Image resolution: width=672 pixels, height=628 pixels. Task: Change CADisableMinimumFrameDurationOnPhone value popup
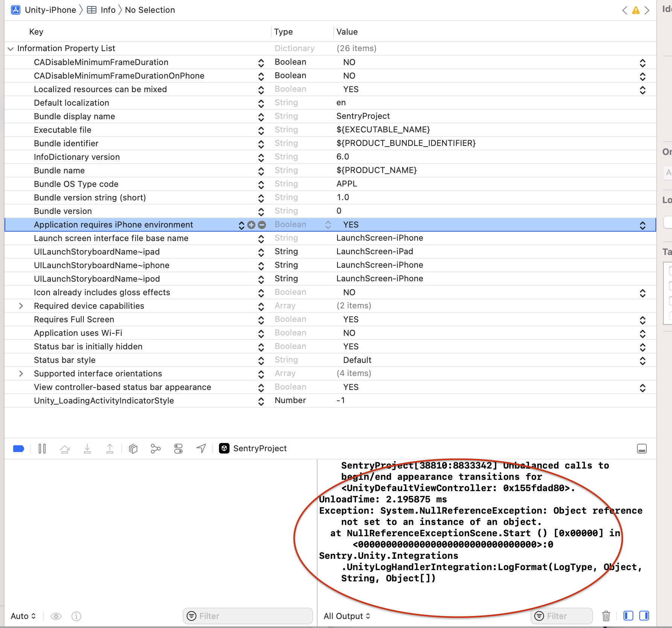tap(643, 76)
